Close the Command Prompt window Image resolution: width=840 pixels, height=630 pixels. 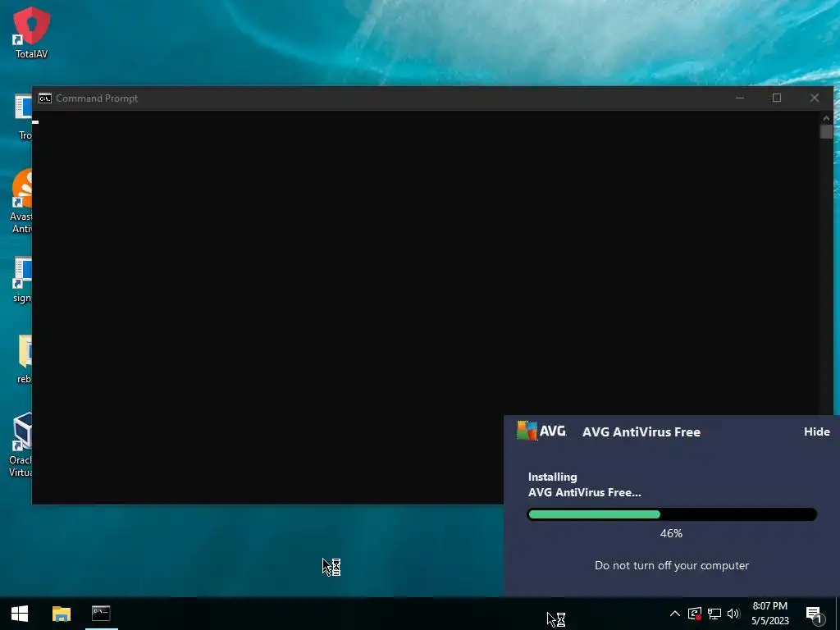tap(815, 98)
